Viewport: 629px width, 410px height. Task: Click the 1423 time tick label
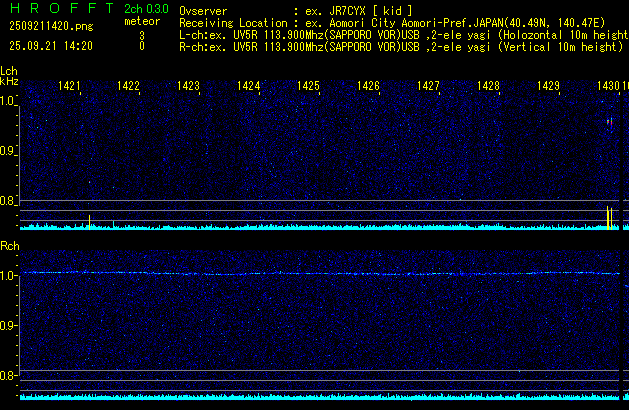188,87
